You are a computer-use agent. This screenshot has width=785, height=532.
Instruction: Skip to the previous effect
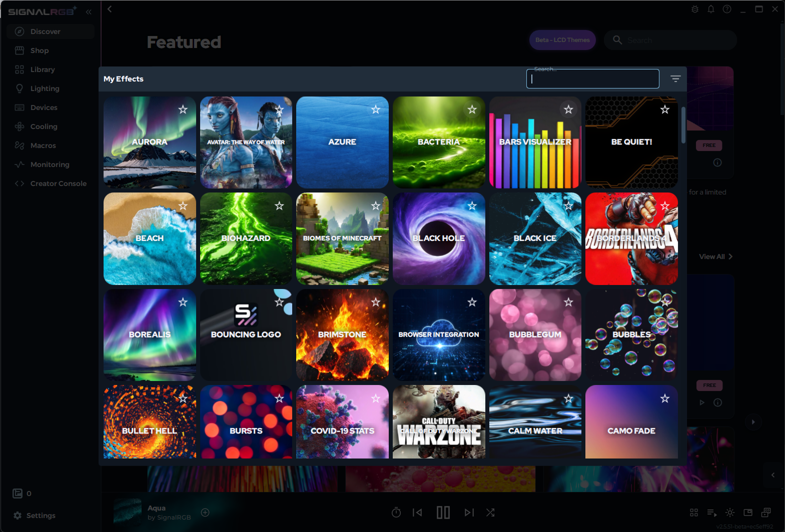click(417, 512)
